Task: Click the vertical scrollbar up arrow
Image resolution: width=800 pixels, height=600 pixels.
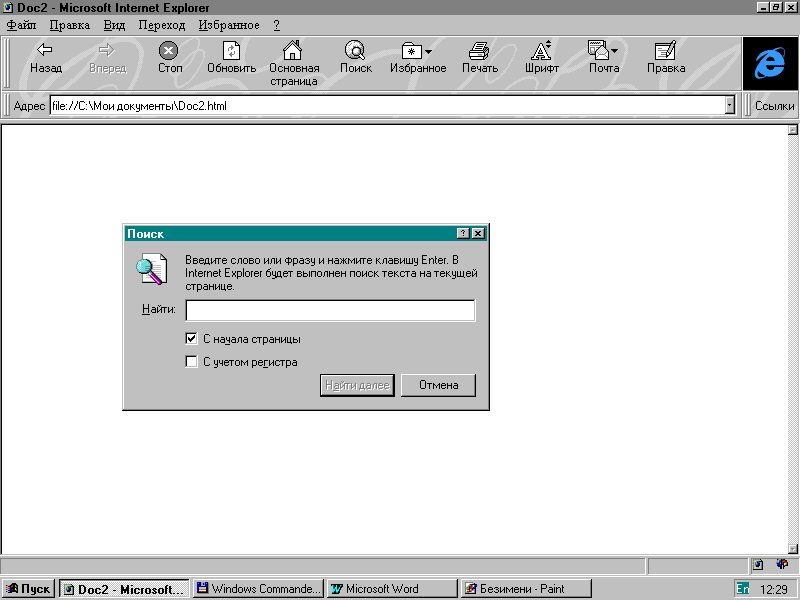Action: coord(793,130)
